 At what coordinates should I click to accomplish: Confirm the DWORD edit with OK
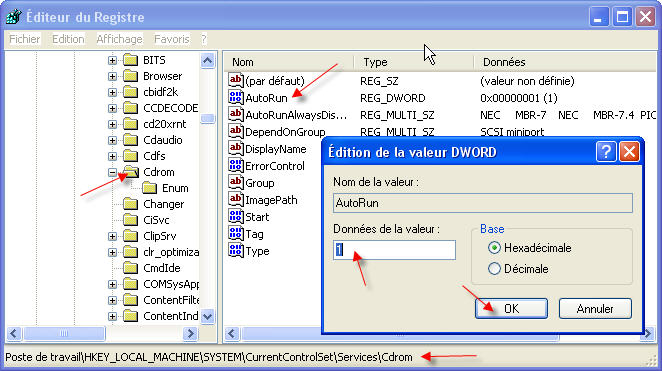coord(511,309)
